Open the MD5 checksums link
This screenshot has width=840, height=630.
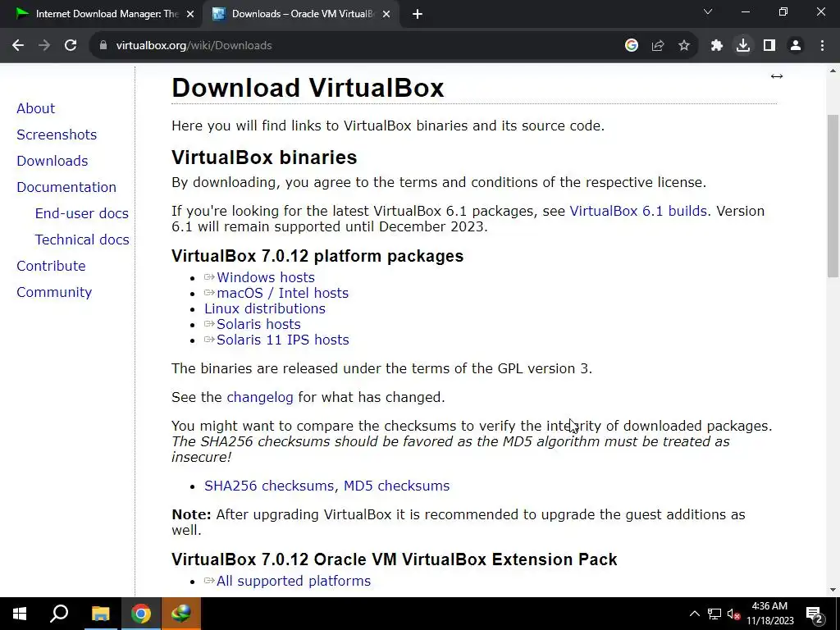pos(396,486)
